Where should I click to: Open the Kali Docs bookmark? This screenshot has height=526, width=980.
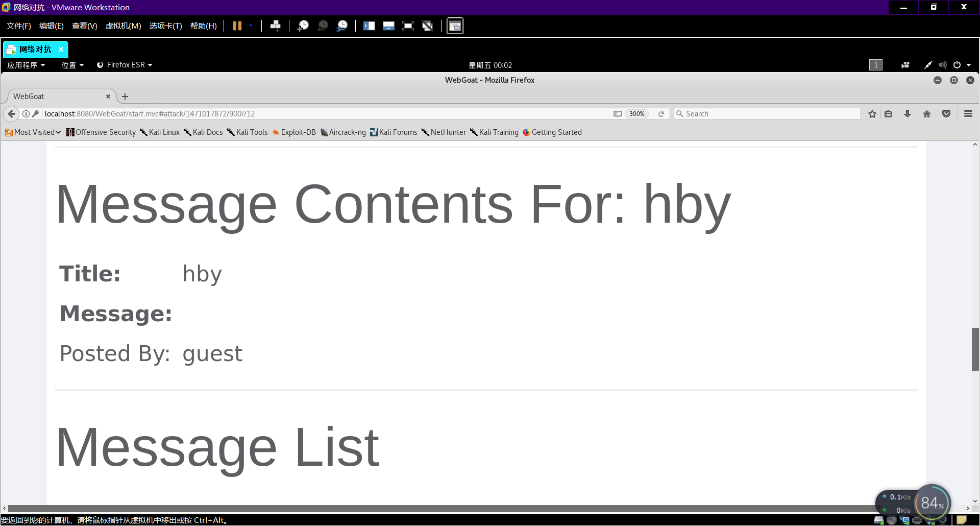[x=203, y=132]
